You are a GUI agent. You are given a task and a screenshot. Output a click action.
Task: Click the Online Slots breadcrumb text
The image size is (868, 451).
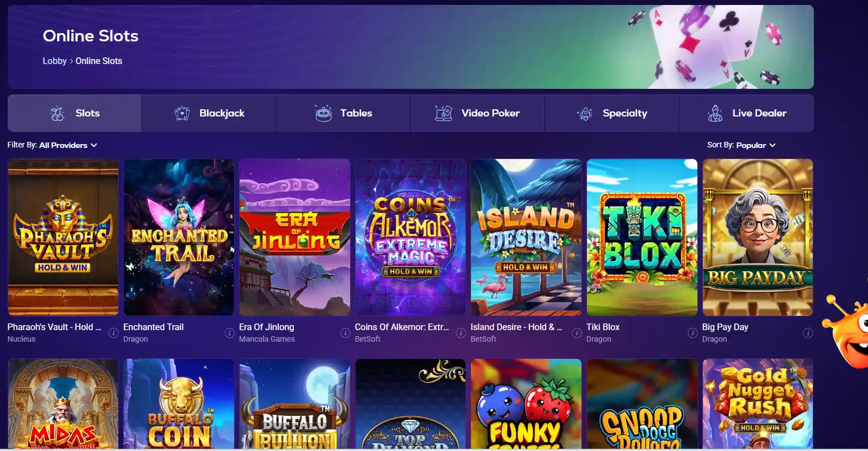99,61
